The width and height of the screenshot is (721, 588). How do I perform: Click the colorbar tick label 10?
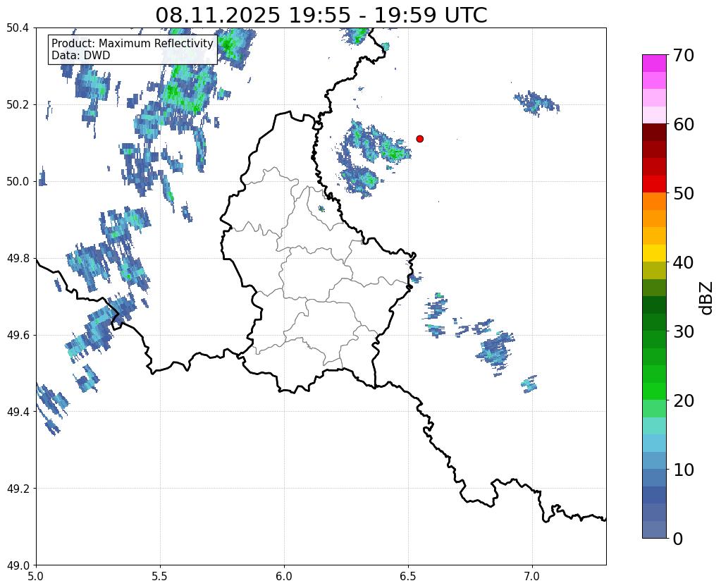684,470
